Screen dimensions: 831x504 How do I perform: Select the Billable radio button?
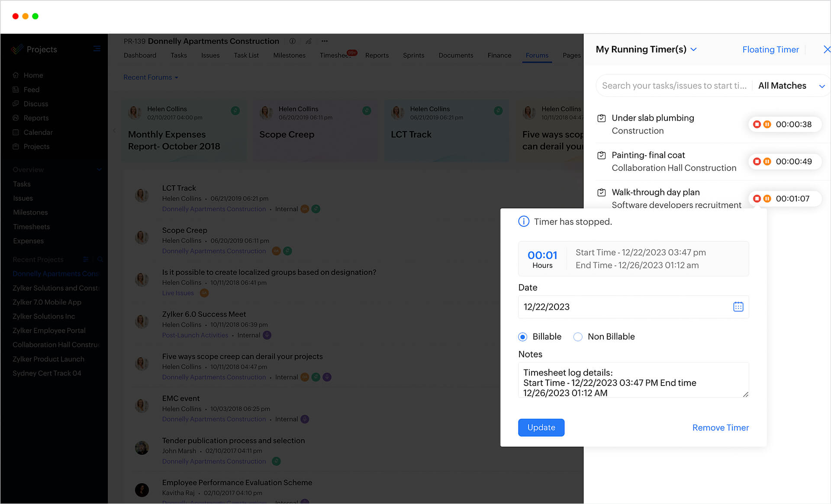[523, 337]
